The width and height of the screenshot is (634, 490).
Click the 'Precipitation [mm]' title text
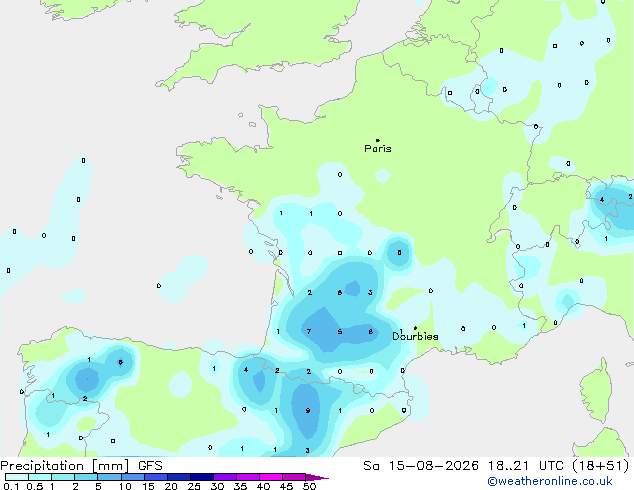coord(65,466)
